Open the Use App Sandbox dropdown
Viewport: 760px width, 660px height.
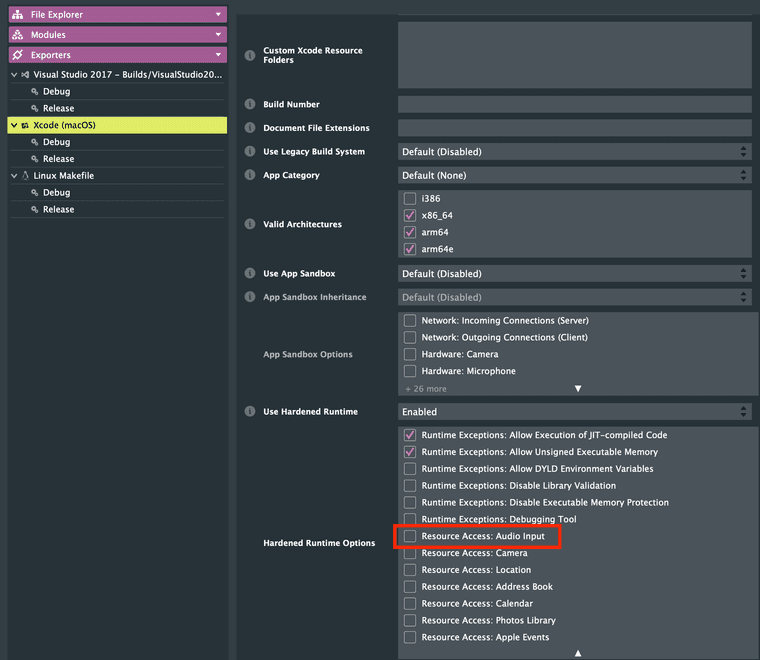(x=574, y=273)
